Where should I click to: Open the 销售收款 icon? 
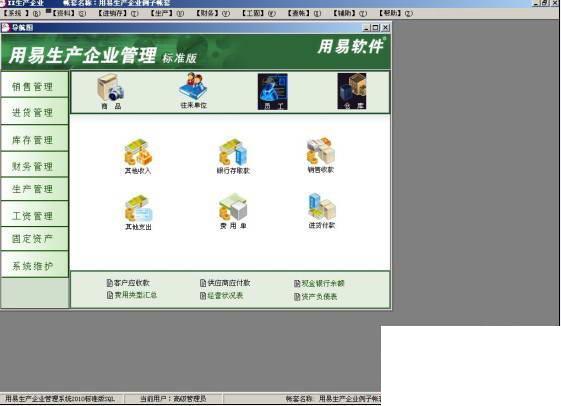321,155
